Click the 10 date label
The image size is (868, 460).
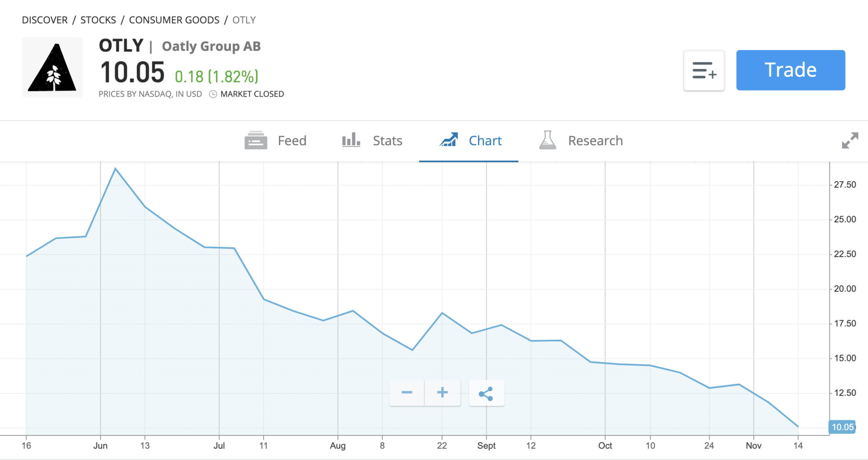[x=650, y=446]
